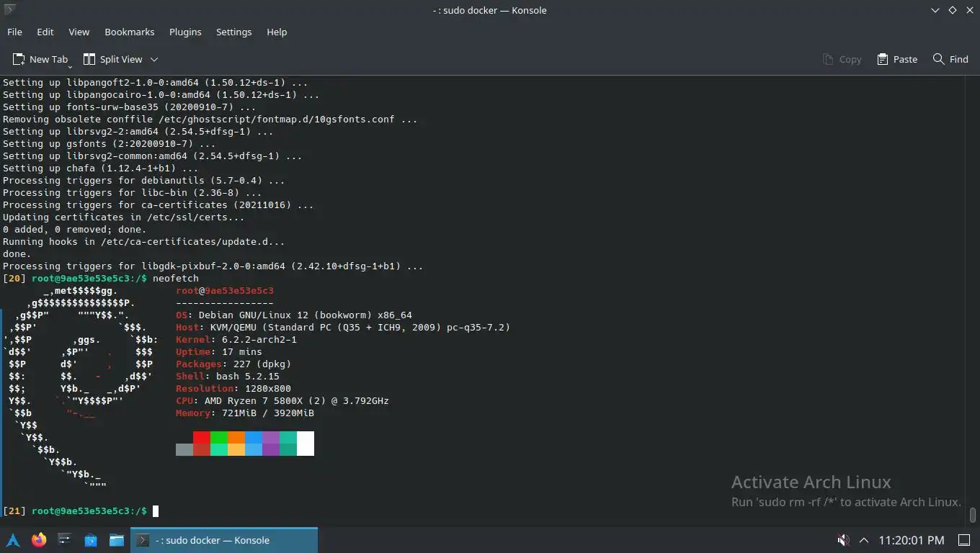Click 'Updating certificates in /etc/ssl/certs' line
The width and height of the screenshot is (980, 553).
click(x=123, y=217)
